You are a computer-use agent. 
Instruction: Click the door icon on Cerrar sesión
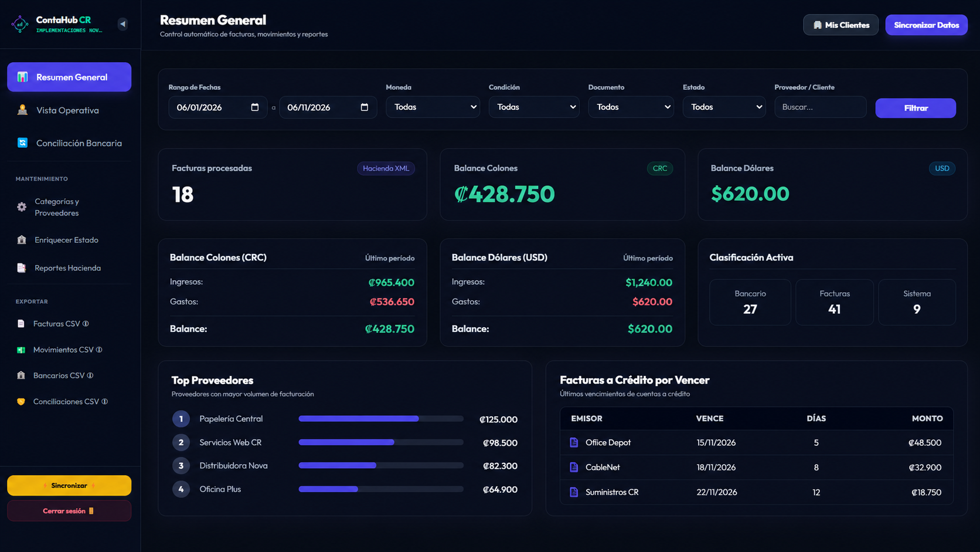[91, 511]
